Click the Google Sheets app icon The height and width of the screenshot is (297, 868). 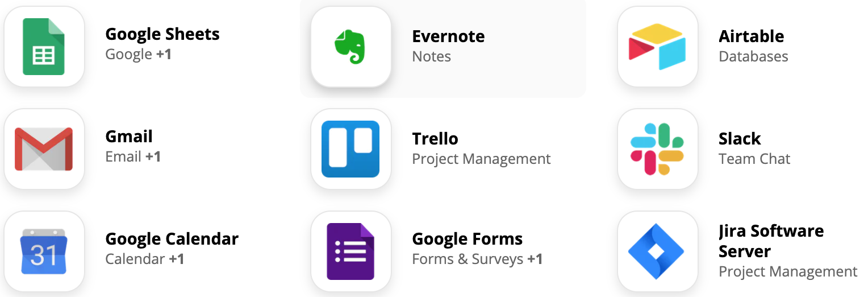pyautogui.click(x=44, y=47)
